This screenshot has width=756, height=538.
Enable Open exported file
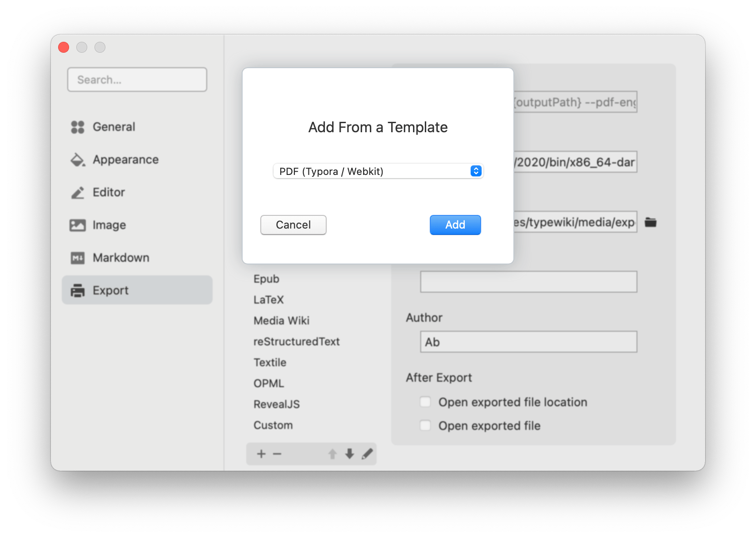[425, 425]
